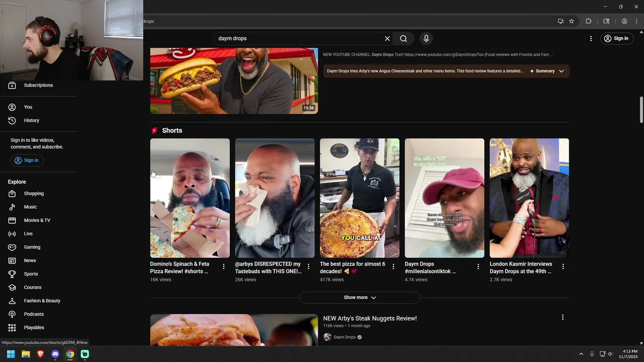Open Movies & TV in Explore
Screen dimensions: 644x362
(x=38, y=220)
